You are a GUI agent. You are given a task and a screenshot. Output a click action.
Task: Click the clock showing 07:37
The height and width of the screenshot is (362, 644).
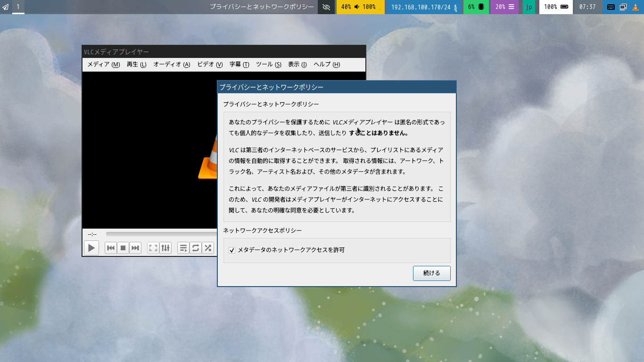tap(587, 7)
